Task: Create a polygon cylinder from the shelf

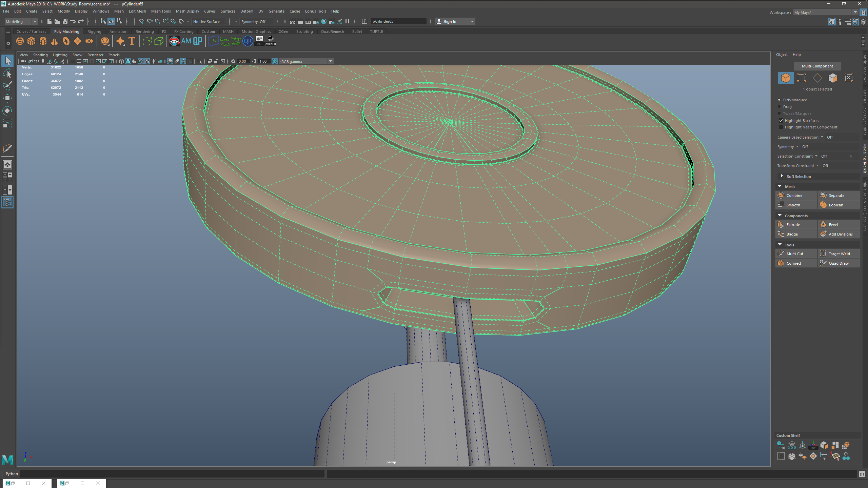Action: pos(43,41)
